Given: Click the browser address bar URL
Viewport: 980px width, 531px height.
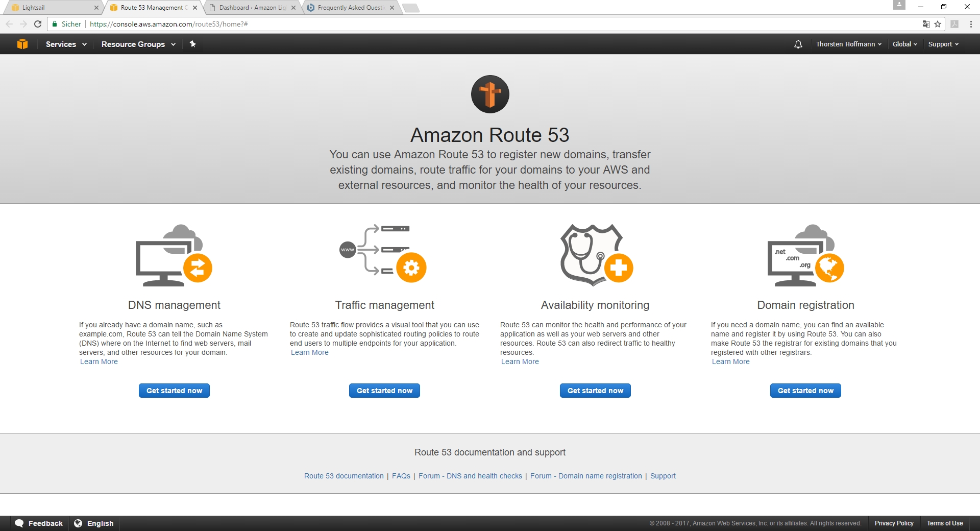Looking at the screenshot, I should pyautogui.click(x=169, y=24).
